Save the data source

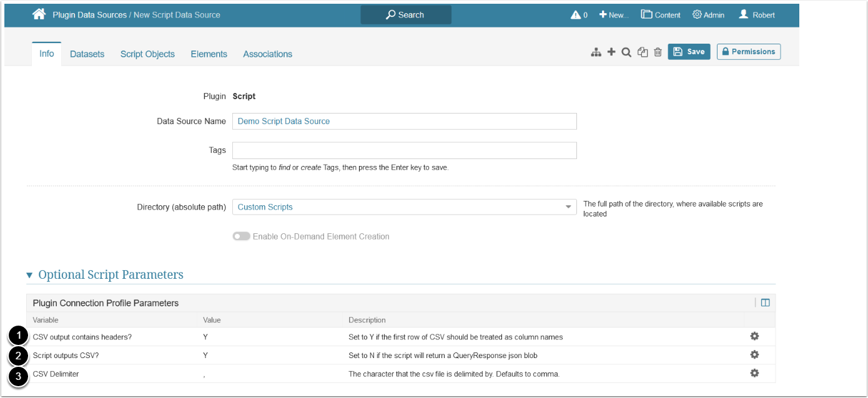click(x=689, y=52)
